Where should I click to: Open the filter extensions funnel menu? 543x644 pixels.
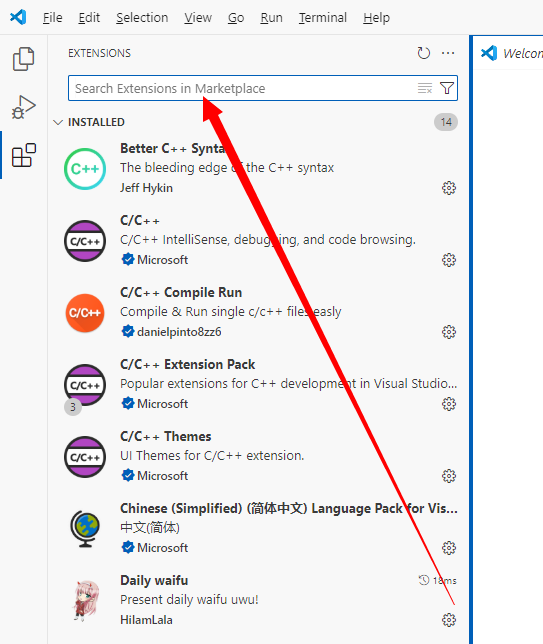coord(446,88)
